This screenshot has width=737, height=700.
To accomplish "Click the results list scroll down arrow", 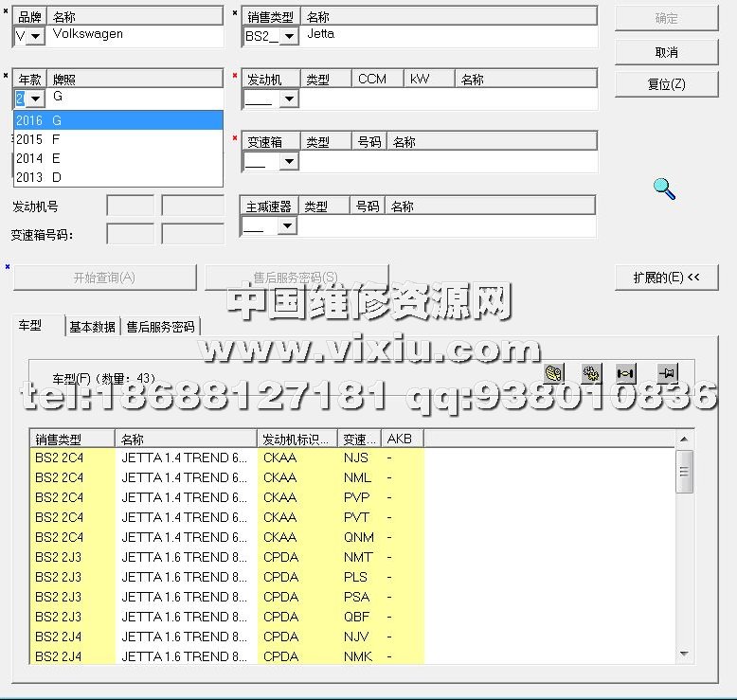I will point(685,655).
